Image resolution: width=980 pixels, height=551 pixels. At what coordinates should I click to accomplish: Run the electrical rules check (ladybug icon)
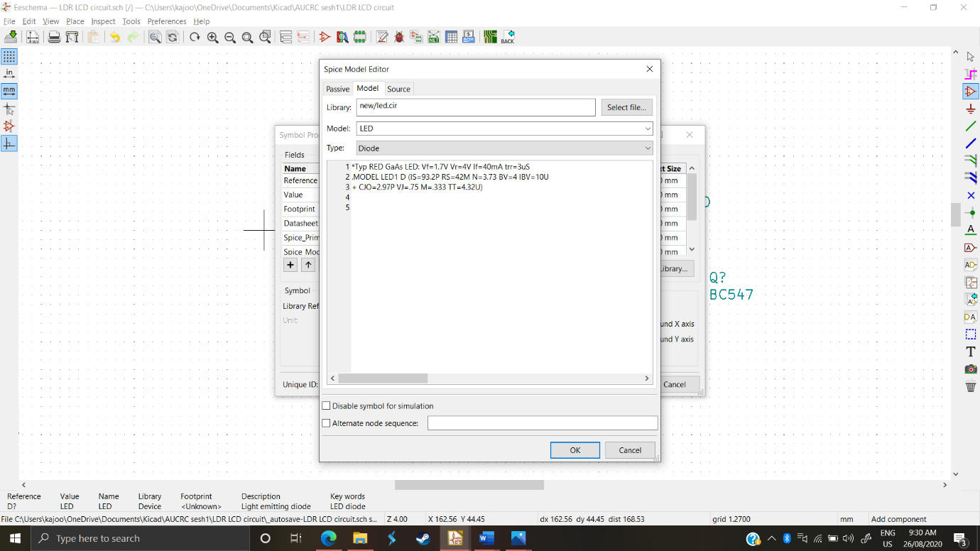pos(398,37)
